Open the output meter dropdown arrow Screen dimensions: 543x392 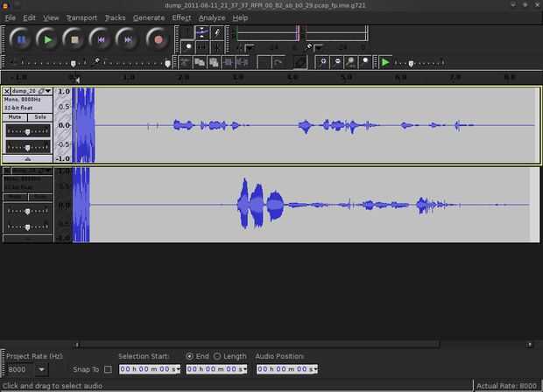(x=250, y=48)
